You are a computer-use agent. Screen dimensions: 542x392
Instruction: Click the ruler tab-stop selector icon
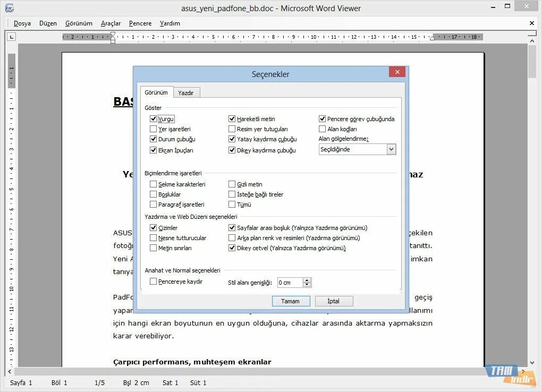click(x=11, y=37)
